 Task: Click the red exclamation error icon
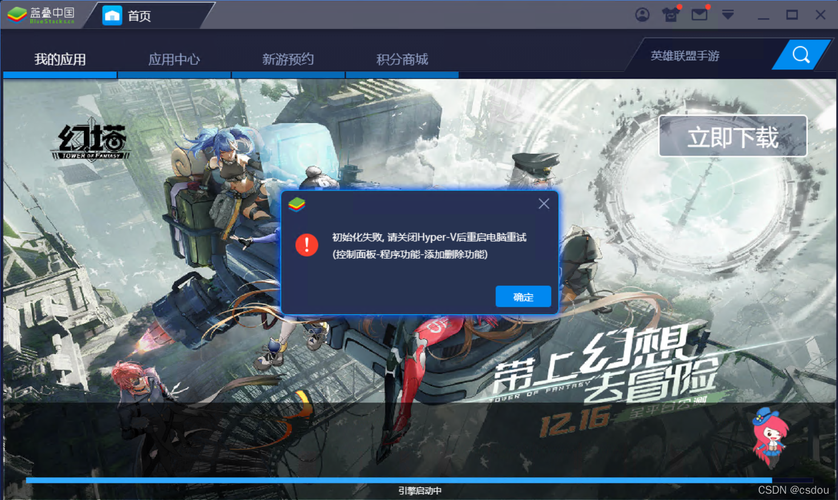[307, 245]
